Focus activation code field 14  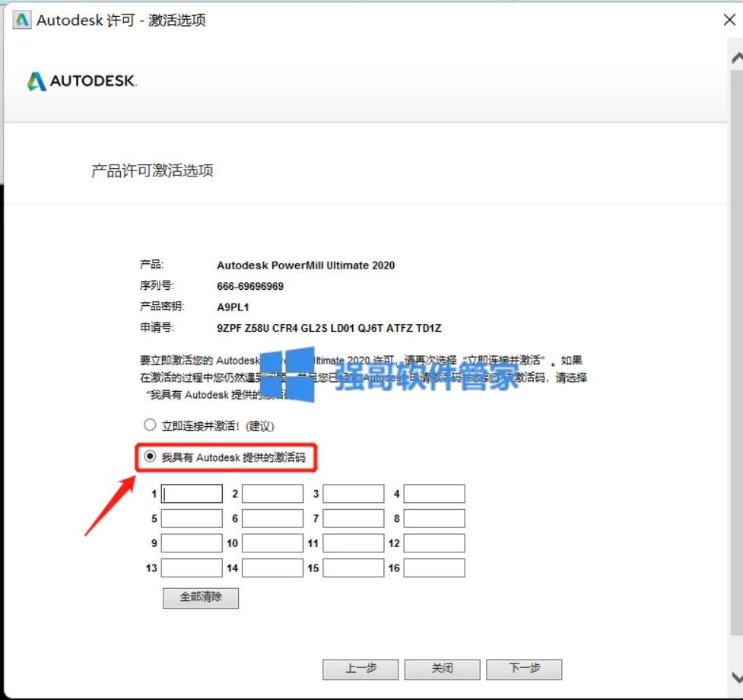tap(272, 568)
